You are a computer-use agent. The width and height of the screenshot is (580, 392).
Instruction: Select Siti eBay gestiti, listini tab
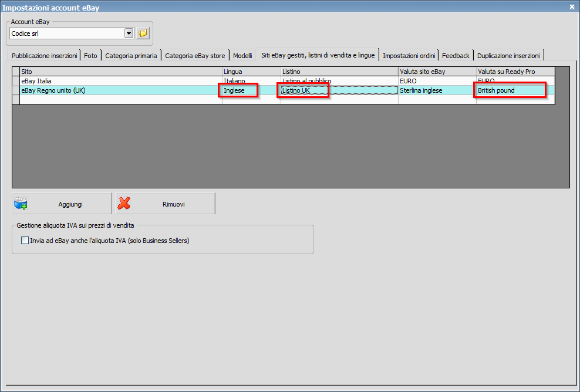pyautogui.click(x=318, y=55)
